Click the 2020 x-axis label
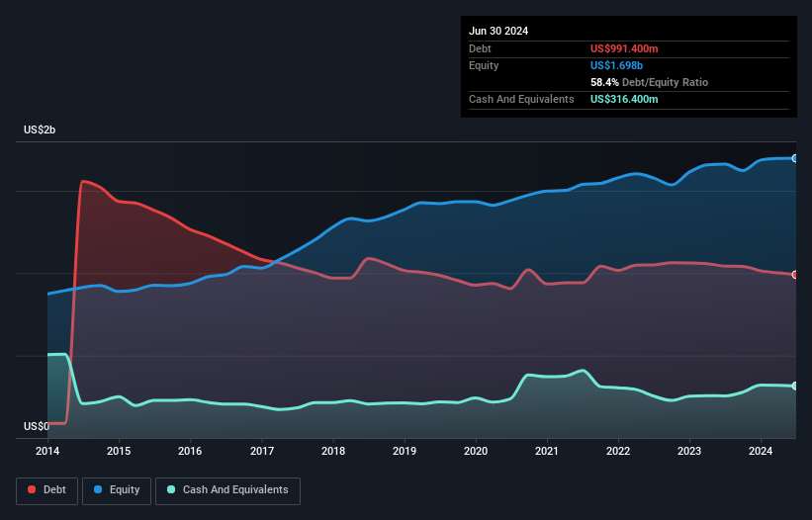Image resolution: width=812 pixels, height=520 pixels. [x=476, y=451]
